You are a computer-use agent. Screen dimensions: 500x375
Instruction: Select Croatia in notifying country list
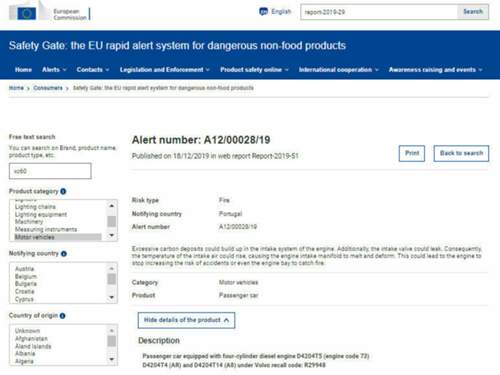point(25,292)
